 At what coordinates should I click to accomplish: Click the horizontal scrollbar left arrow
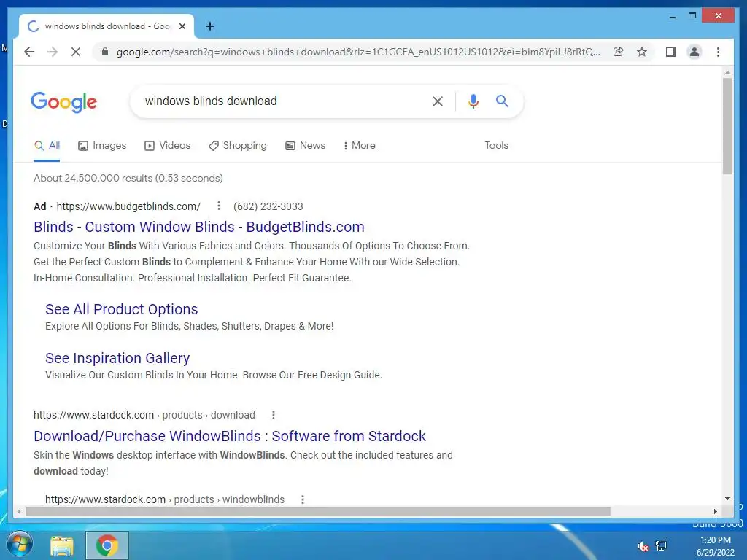click(x=19, y=511)
